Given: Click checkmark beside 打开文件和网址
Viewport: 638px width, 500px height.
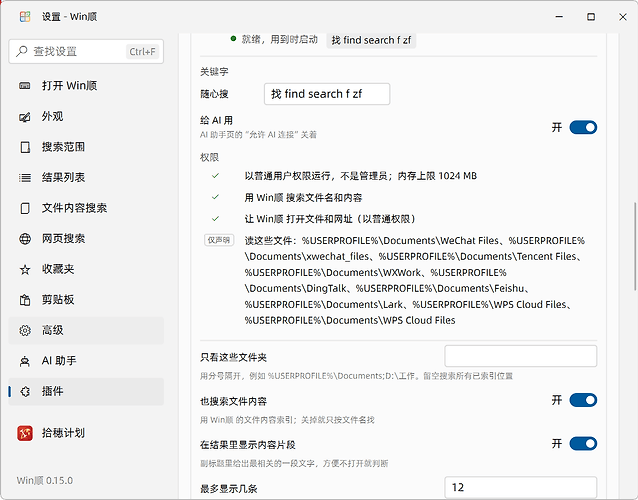Looking at the screenshot, I should tap(216, 218).
